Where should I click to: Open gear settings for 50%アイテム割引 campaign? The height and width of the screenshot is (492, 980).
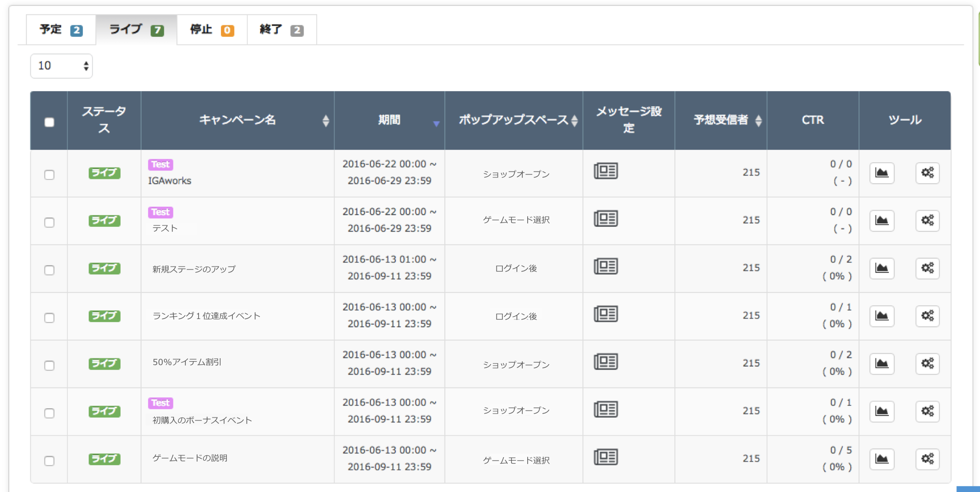click(927, 364)
